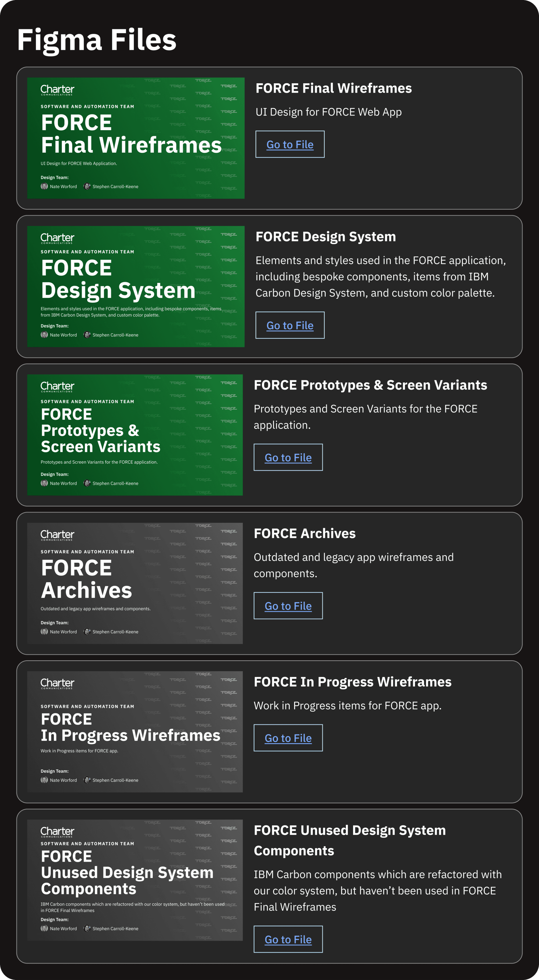Open Go to File link for FORCE Archives
This screenshot has width=539, height=980.
[288, 606]
